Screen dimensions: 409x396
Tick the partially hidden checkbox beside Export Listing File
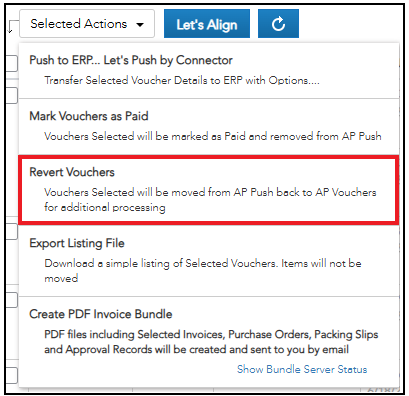[x=12, y=231]
